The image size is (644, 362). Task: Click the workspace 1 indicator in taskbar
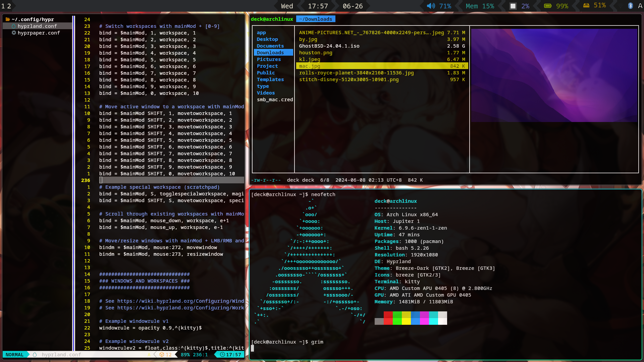tap(4, 6)
